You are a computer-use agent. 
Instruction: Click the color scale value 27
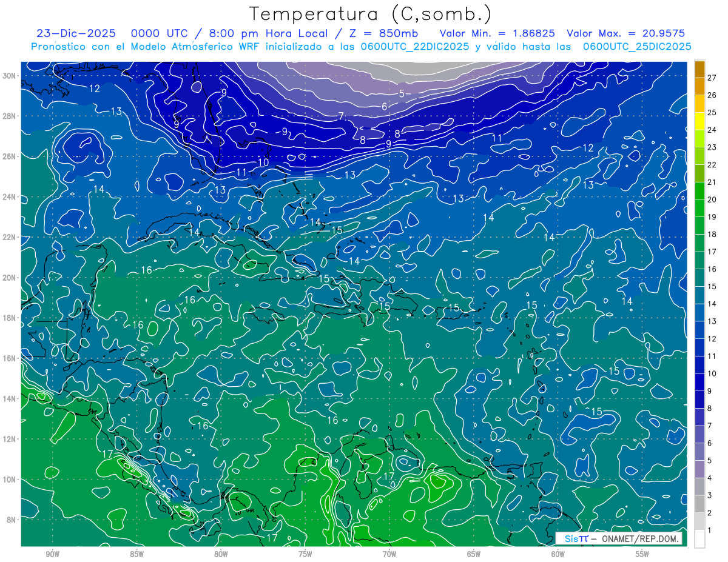tap(712, 78)
